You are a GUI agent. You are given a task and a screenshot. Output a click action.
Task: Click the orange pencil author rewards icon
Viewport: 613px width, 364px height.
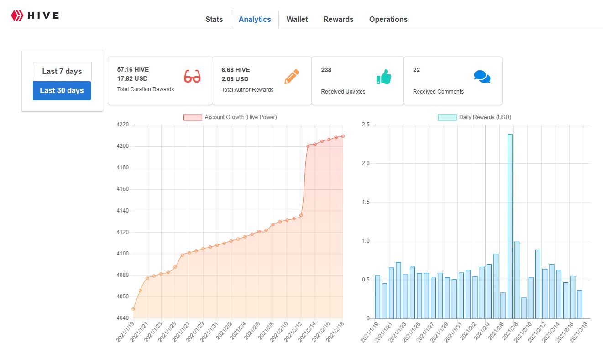292,77
